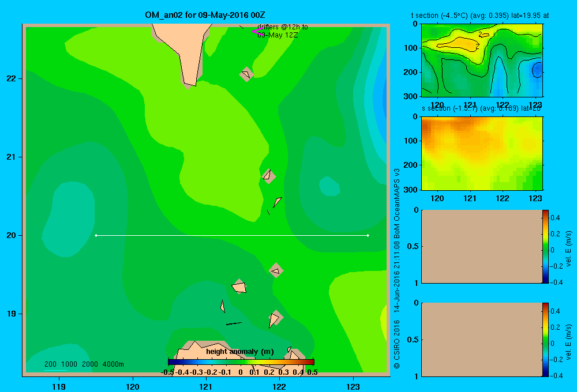Screen dimensions: 577x392
Task: Click the 's section' salinity panel title
Action: click(x=481, y=108)
